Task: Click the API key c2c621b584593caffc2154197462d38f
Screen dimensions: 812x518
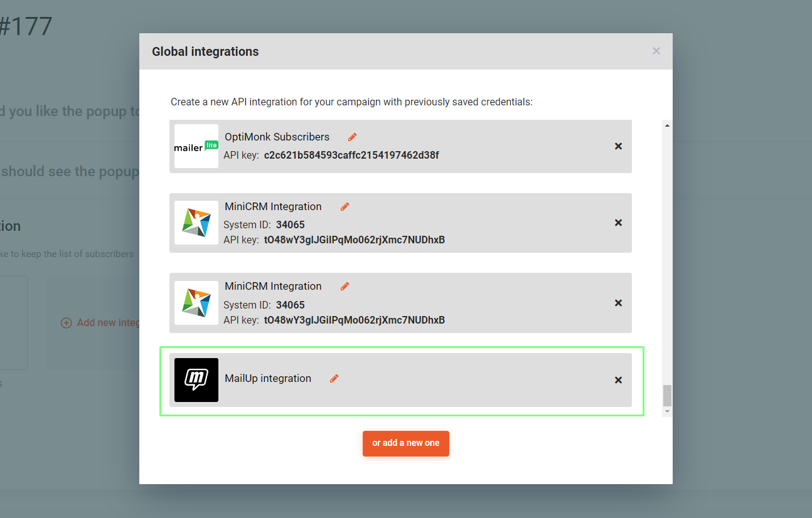Action: click(x=351, y=155)
